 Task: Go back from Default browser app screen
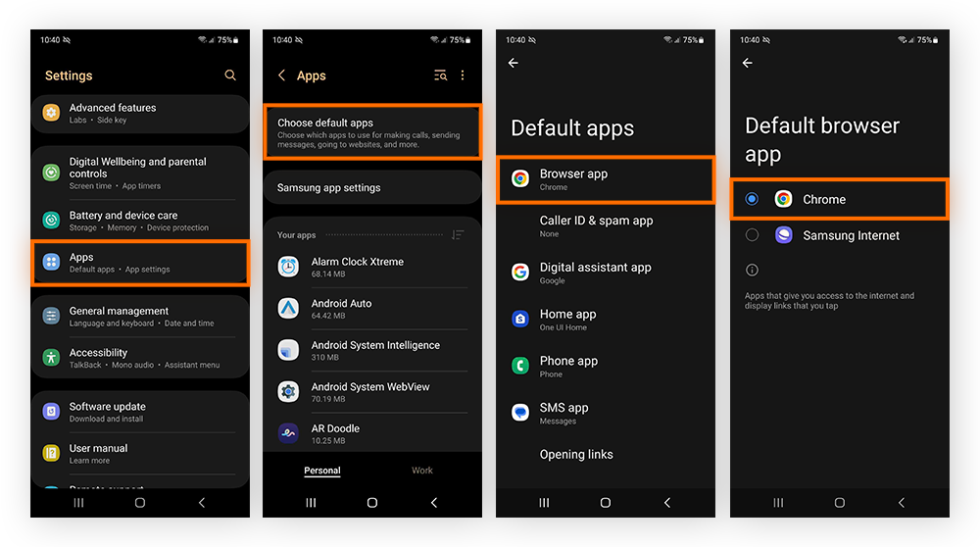(748, 63)
